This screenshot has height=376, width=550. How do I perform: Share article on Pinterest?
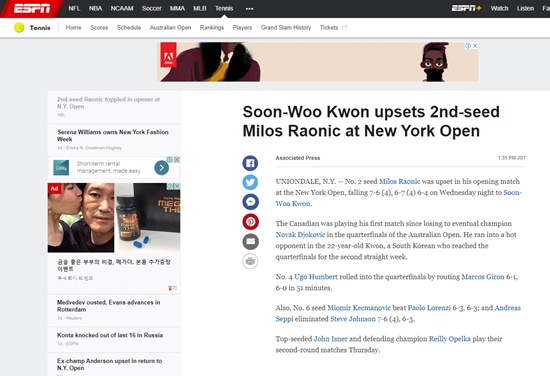click(250, 222)
